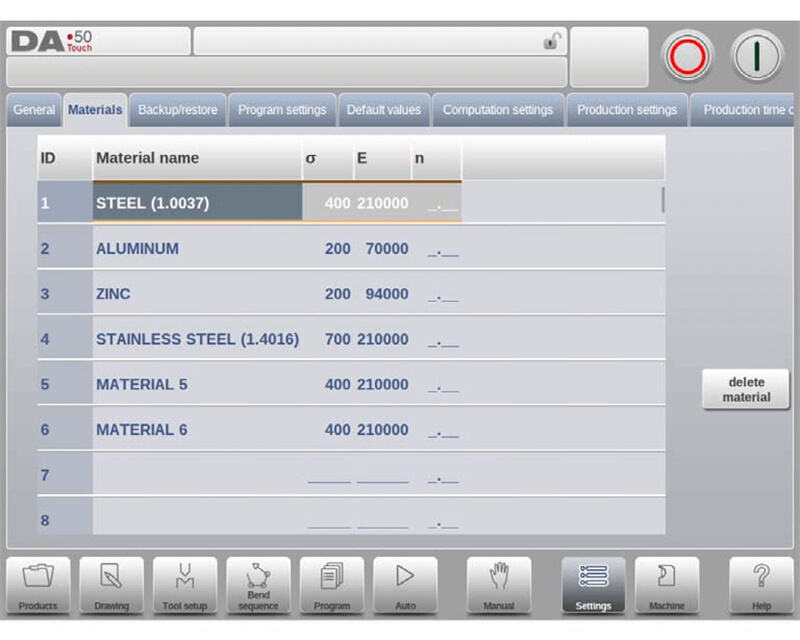Switch to Manual mode hand icon
The width and height of the screenshot is (800, 640).
(498, 585)
